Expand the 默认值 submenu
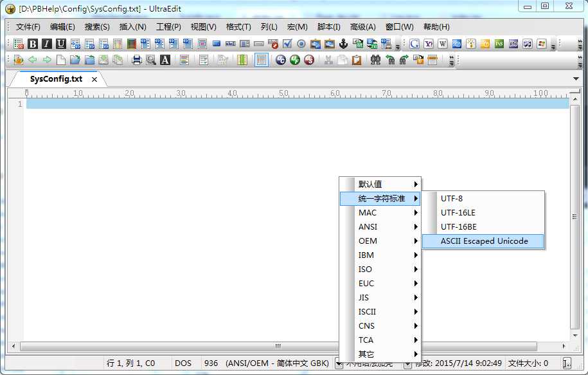Screen dimensions: 588x375 click(380, 184)
